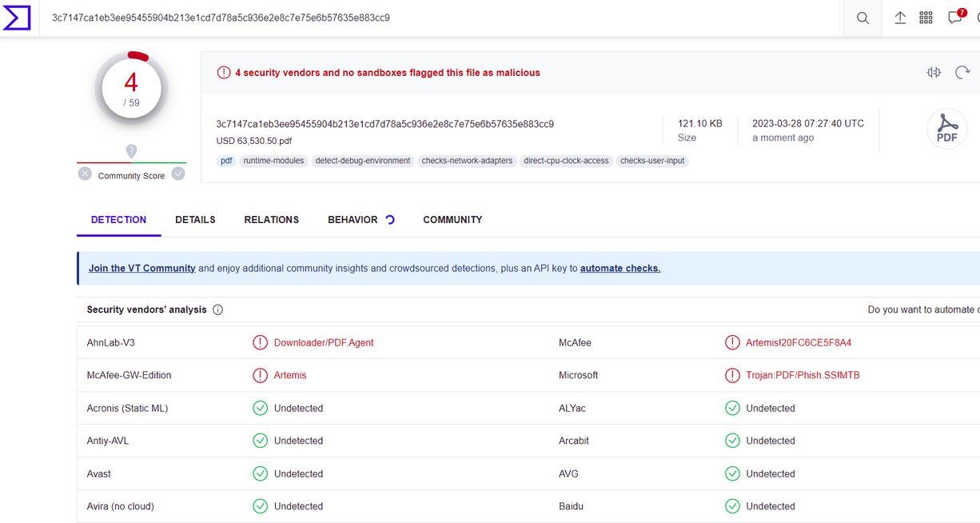Click the alert icon next to Downloader/PDF.Agent

pyautogui.click(x=260, y=342)
